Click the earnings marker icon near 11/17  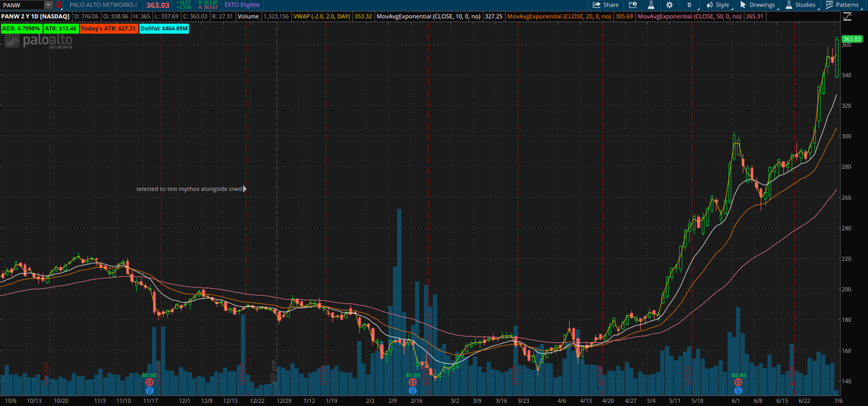(149, 382)
